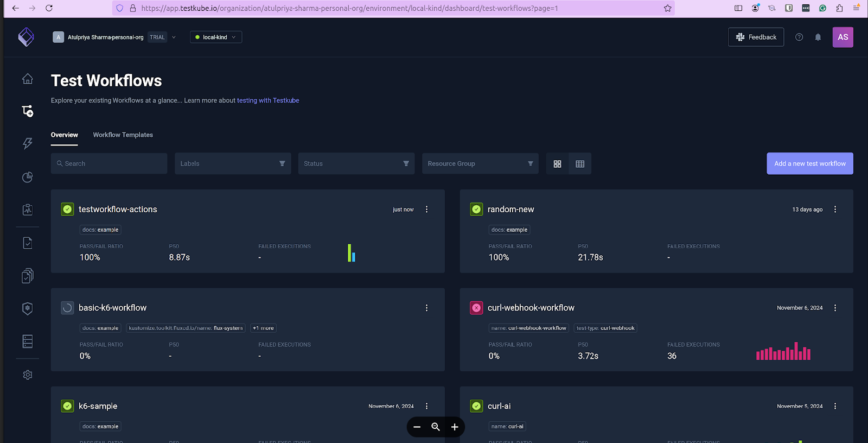Click testworkflow-actions executions bar chart
The image size is (868, 443).
[352, 253]
